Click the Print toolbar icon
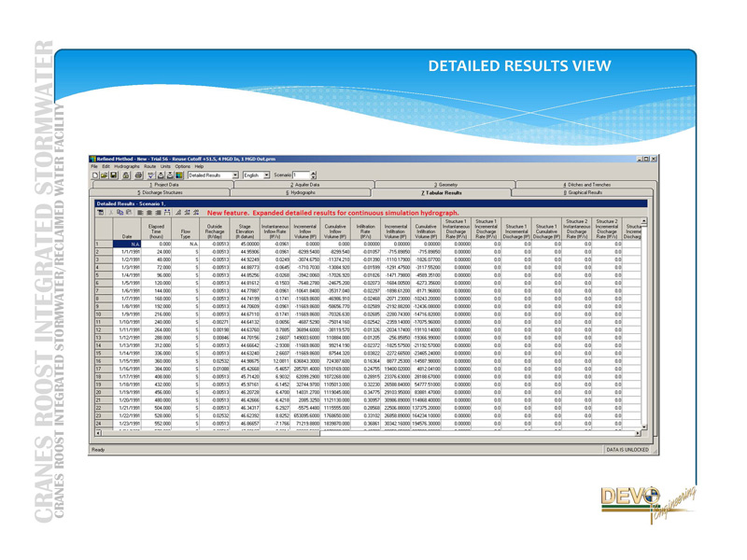Screen dimensions: 747x560 (x=138, y=175)
